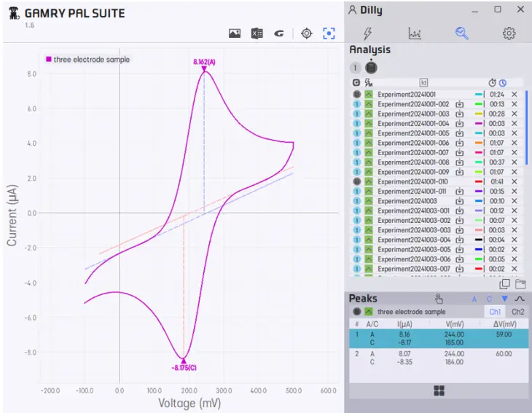Click the fit-to-view focus icon

[x=329, y=34]
